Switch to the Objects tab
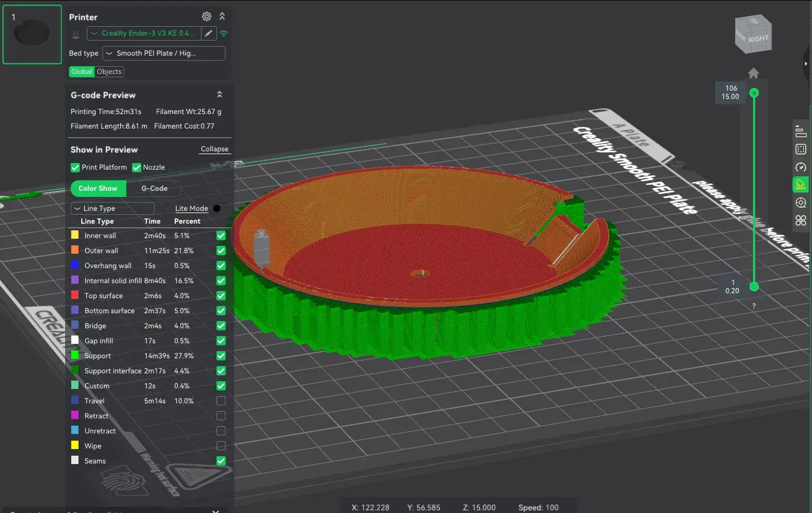This screenshot has height=513, width=812. point(109,72)
